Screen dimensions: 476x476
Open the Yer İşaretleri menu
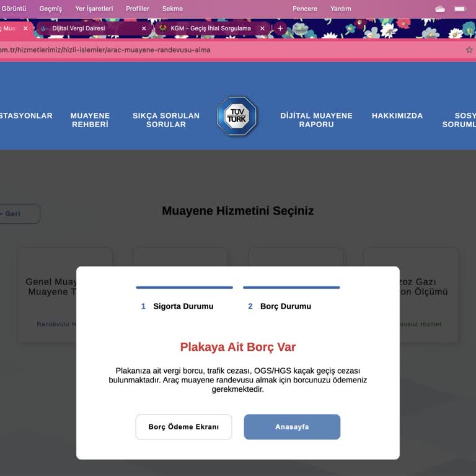point(94,9)
